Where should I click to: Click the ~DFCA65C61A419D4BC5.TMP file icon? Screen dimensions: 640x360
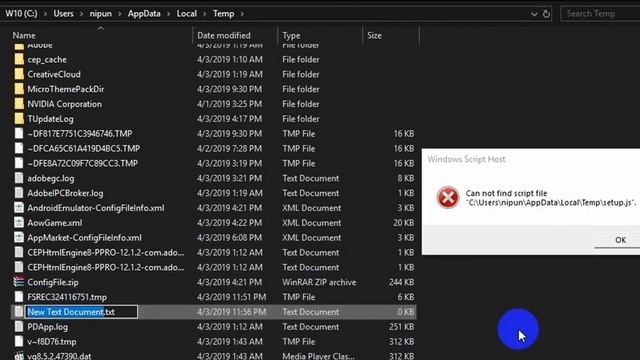coord(19,149)
